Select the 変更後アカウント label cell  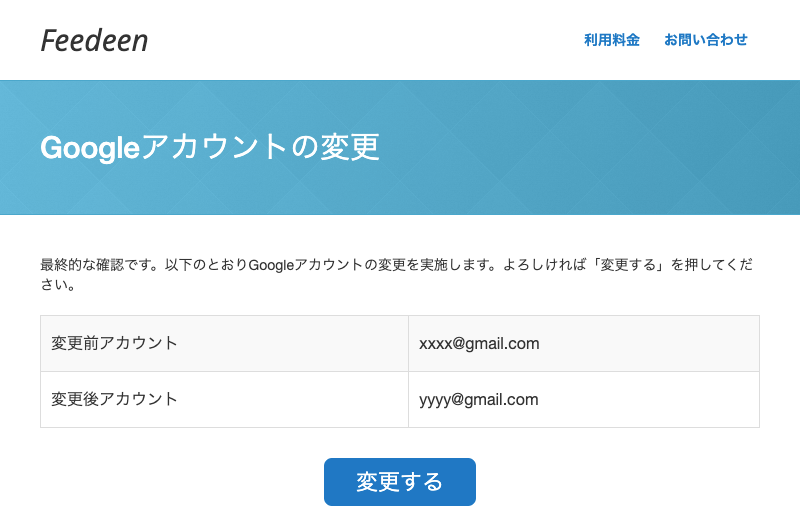pos(114,399)
